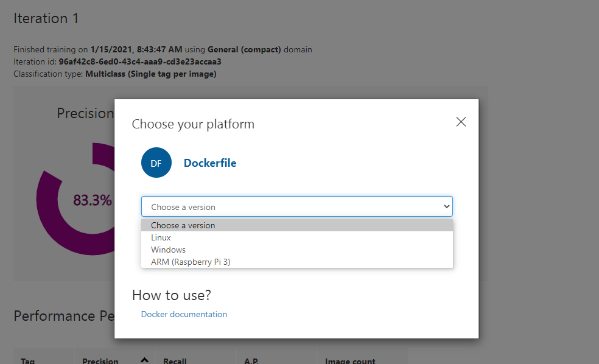Select Linux from the version list
The width and height of the screenshot is (599, 364).
(160, 237)
